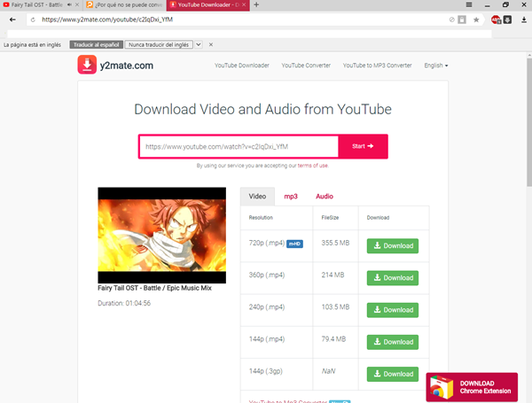This screenshot has width=532, height=403.
Task: Go back with the browser back arrow
Action: pos(12,19)
